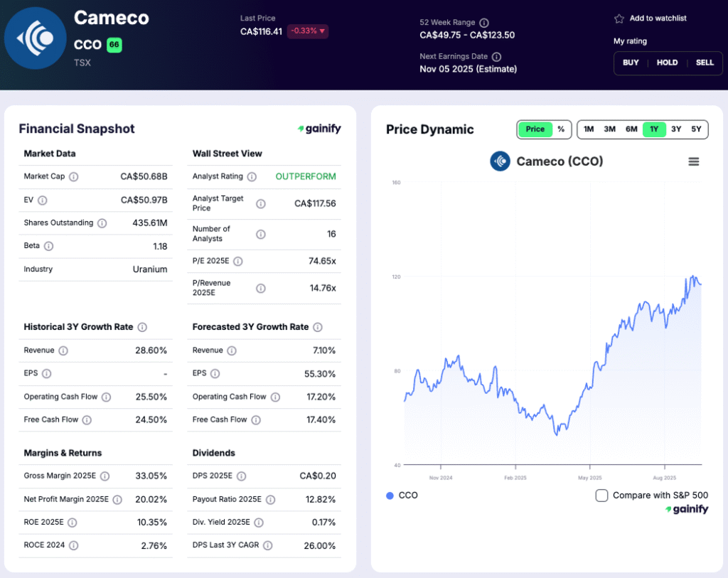Screen dimensions: 728x578
Task: Click the info icon beside Analyst Target Price
Action: click(x=261, y=204)
